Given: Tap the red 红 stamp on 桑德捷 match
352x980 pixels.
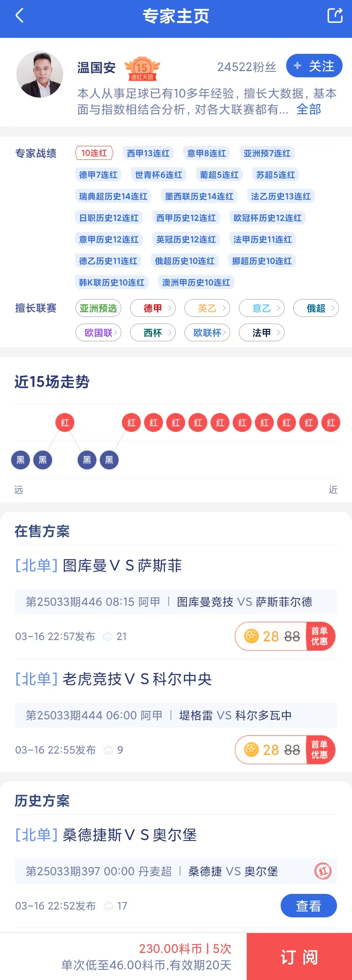Looking at the screenshot, I should (323, 870).
